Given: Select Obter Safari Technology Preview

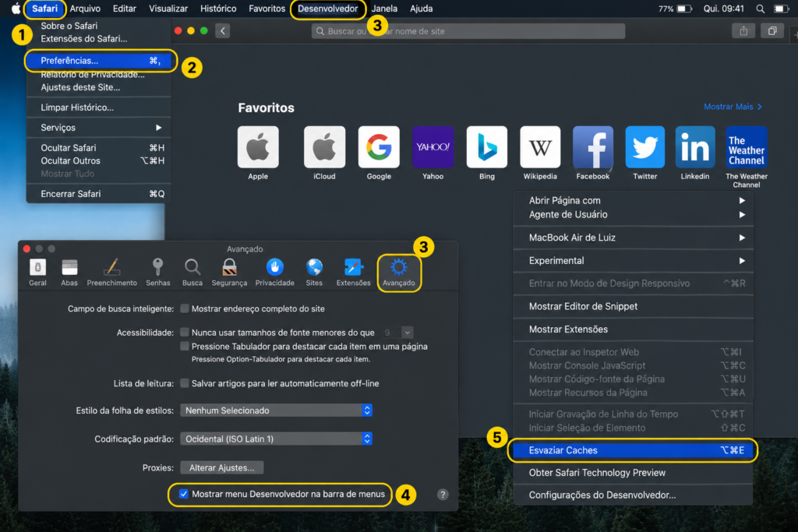Looking at the screenshot, I should (x=633, y=473).
